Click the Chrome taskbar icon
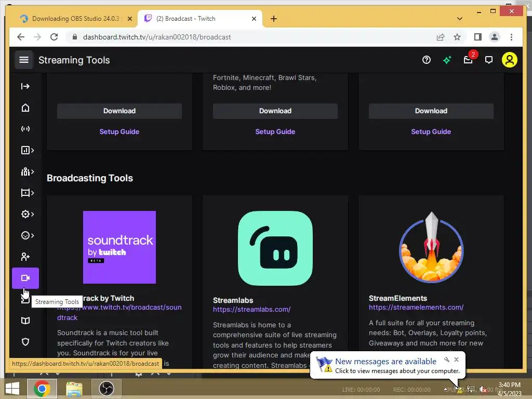The height and width of the screenshot is (399, 532). [x=42, y=389]
